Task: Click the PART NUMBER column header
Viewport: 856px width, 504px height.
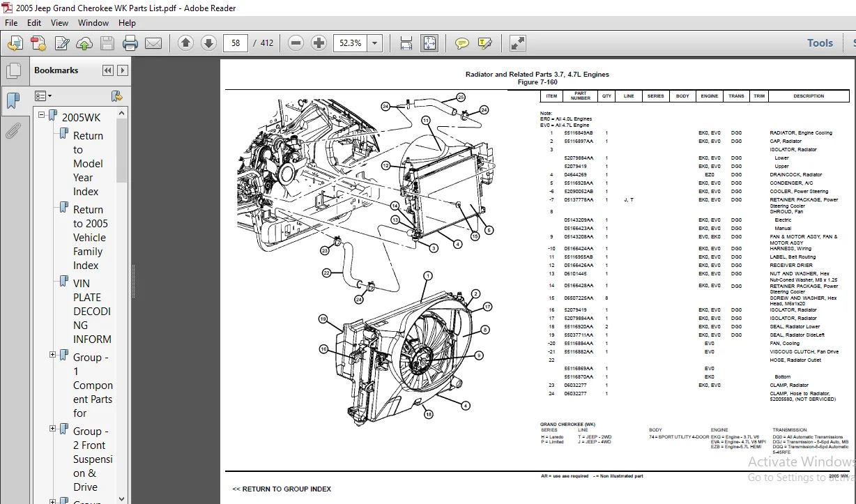Action: click(x=581, y=96)
